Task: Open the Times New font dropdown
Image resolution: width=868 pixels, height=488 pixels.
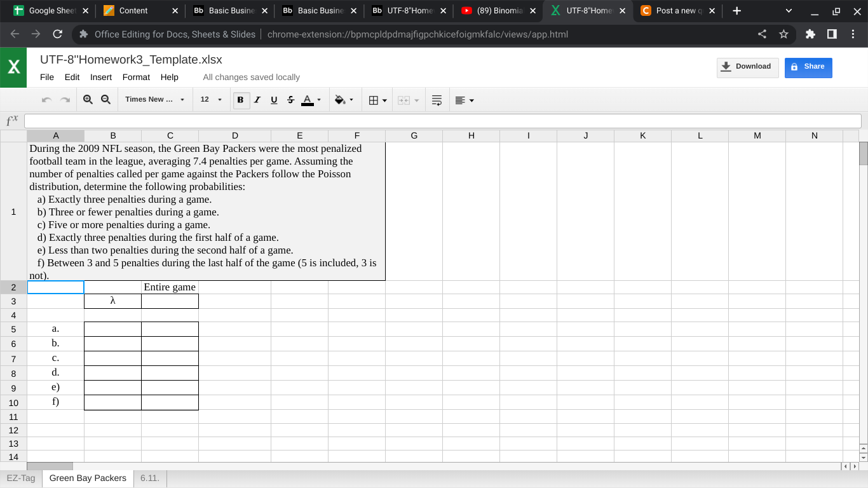Action: pos(154,100)
